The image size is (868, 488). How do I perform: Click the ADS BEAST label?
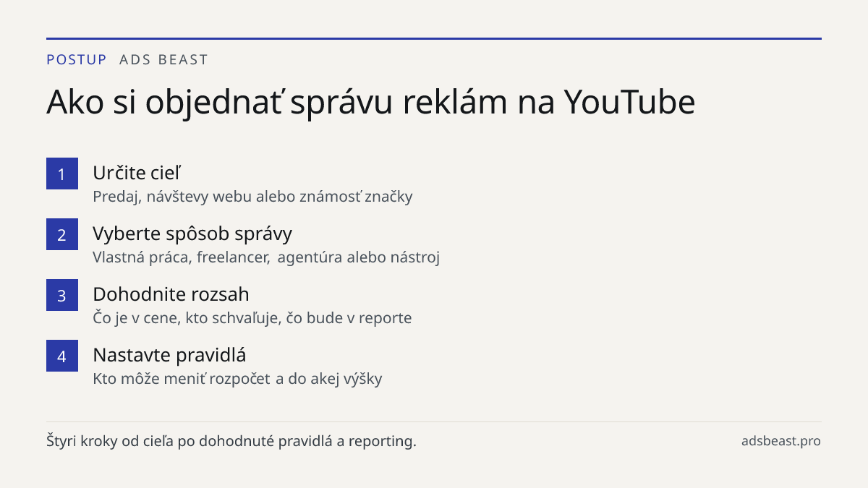[163, 60]
